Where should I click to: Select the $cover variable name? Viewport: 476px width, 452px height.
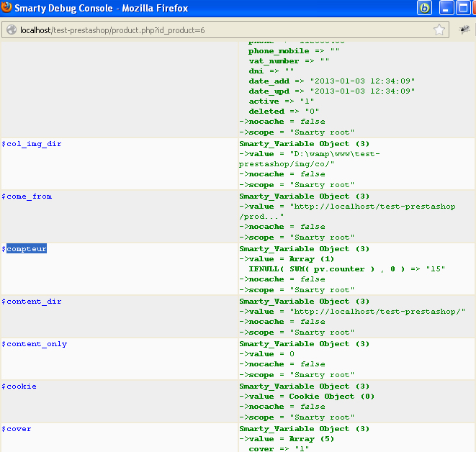pos(17,429)
